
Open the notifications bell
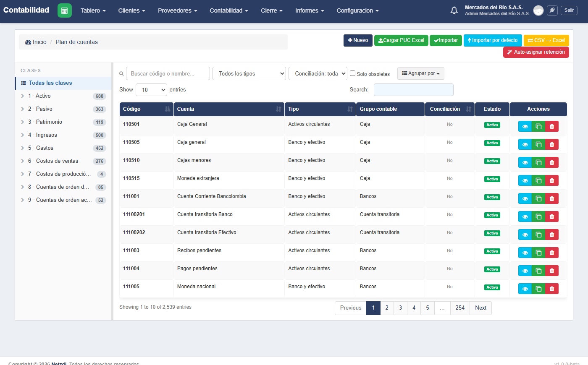point(454,10)
